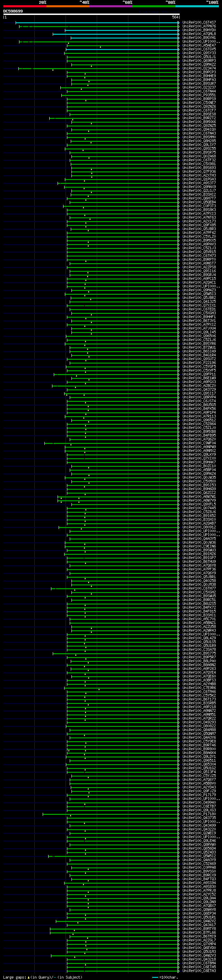222x980 pixels.
Task: Select the UniRef100_A7PRJ8 label
Action: tap(199, 891)
